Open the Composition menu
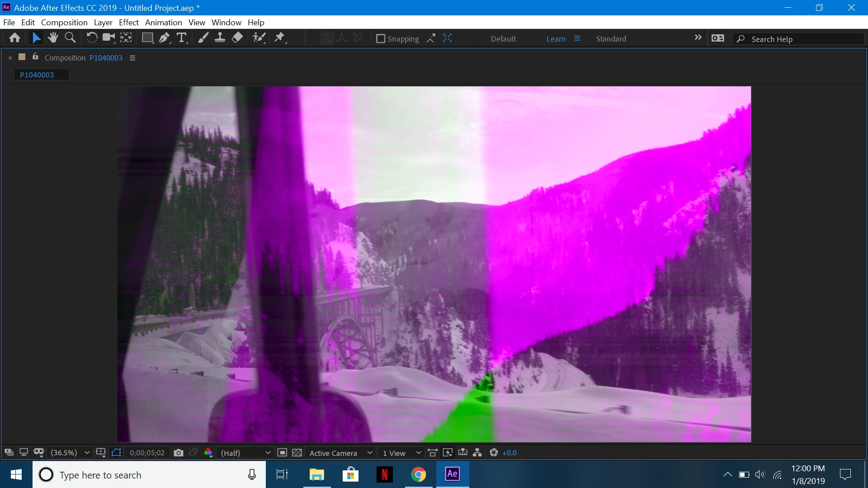868x488 pixels. (64, 23)
